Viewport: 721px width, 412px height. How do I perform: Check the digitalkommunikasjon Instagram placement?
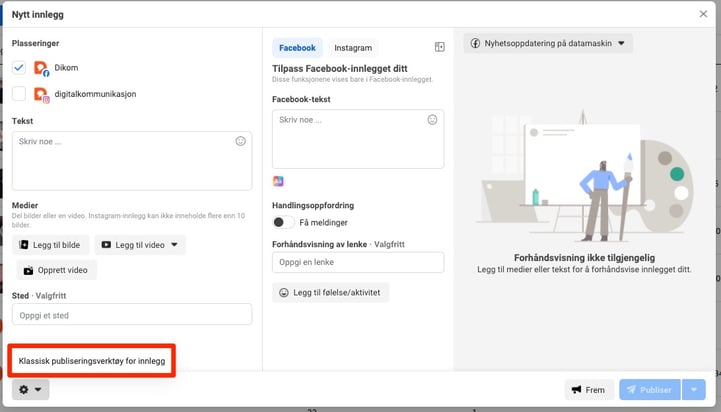click(x=19, y=94)
